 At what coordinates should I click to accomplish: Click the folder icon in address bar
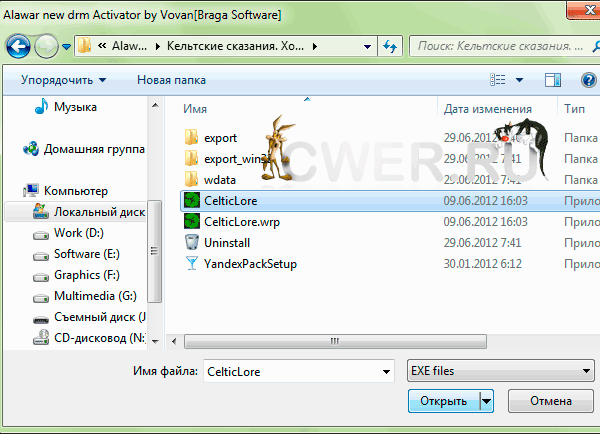pyautogui.click(x=84, y=46)
